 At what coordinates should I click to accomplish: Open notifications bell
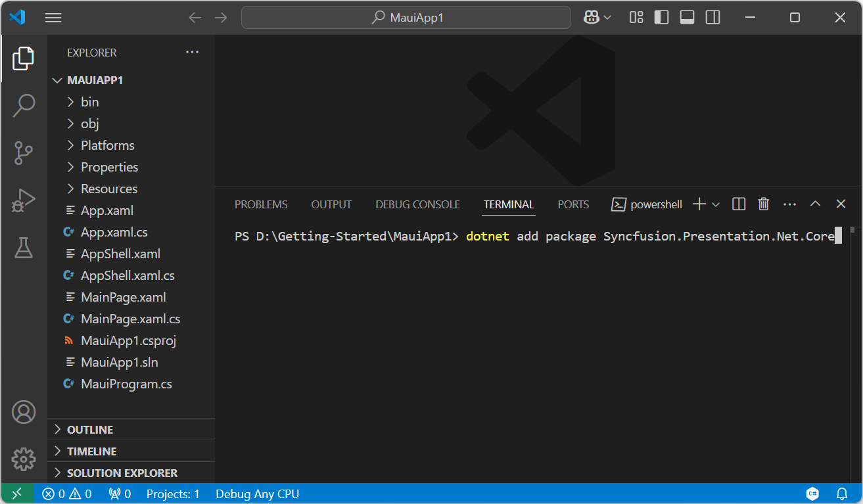[x=842, y=493]
